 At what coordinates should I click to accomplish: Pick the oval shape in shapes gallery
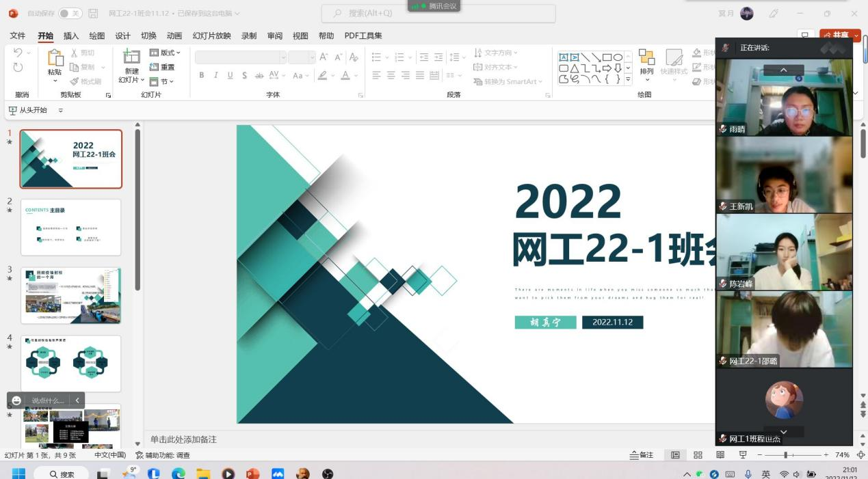click(x=618, y=57)
